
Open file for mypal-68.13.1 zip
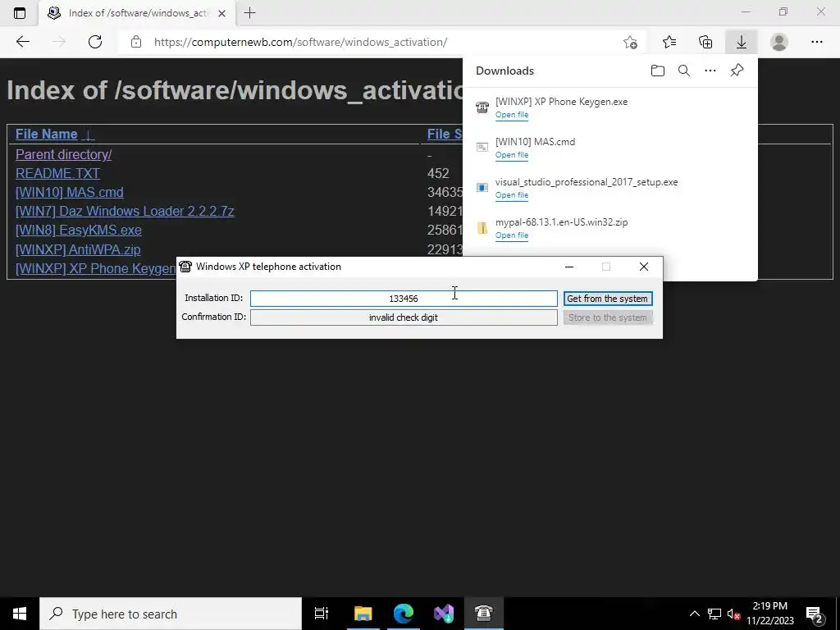[x=512, y=235]
